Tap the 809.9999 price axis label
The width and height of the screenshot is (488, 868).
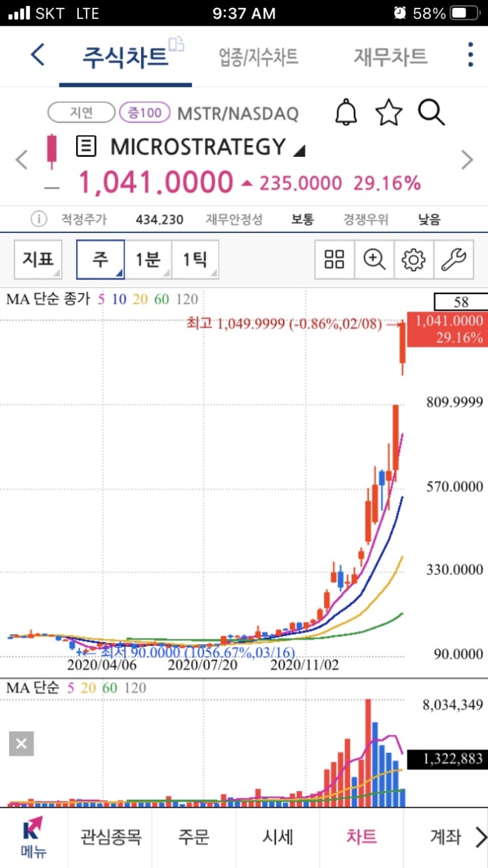coord(455,402)
